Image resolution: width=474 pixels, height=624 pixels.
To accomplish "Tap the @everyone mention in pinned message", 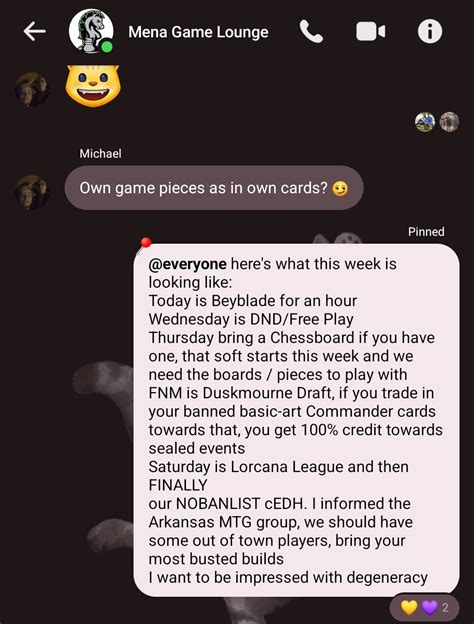I will click(x=187, y=264).
